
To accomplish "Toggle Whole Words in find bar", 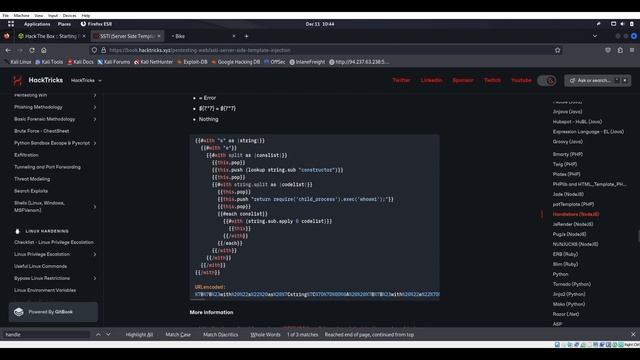I will click(x=265, y=334).
